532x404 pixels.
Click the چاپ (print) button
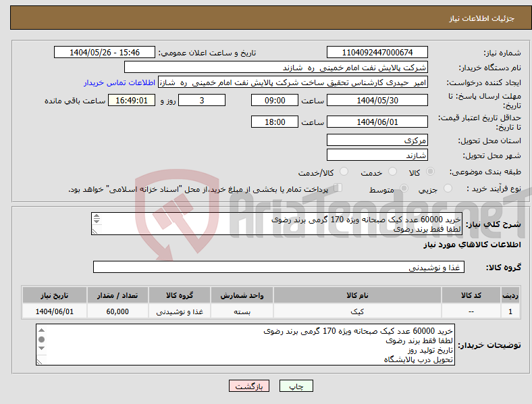pyautogui.click(x=296, y=386)
